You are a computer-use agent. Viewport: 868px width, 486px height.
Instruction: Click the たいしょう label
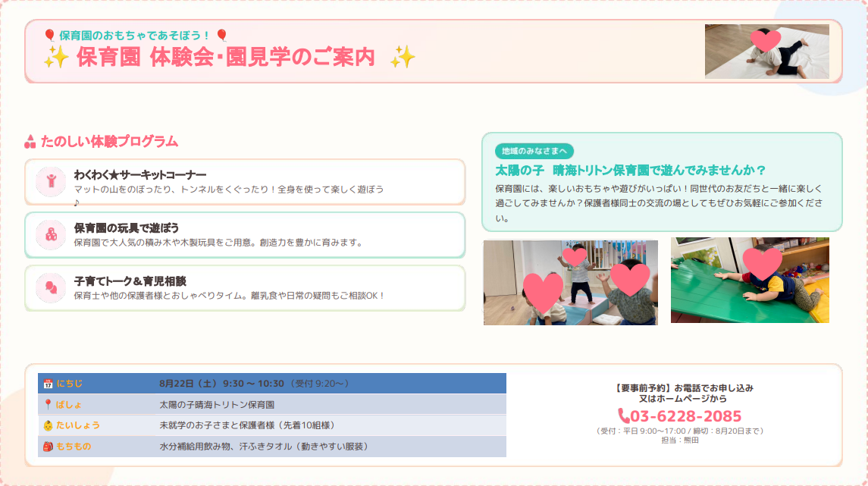point(78,425)
